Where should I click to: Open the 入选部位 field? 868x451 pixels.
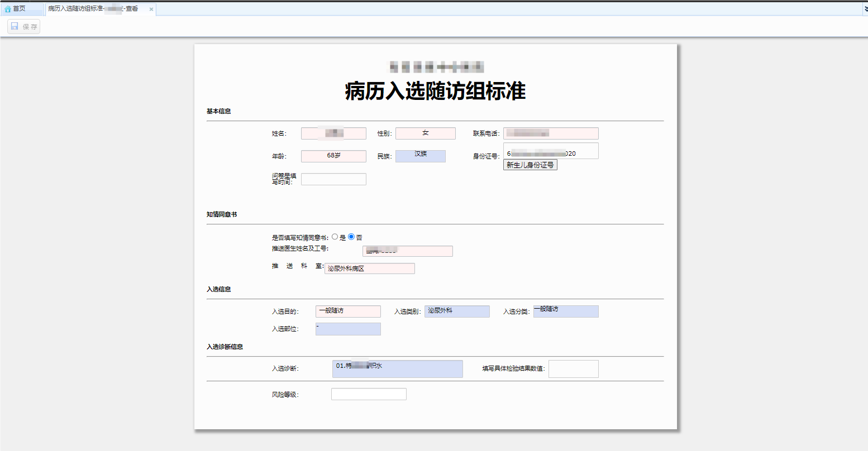tap(348, 329)
